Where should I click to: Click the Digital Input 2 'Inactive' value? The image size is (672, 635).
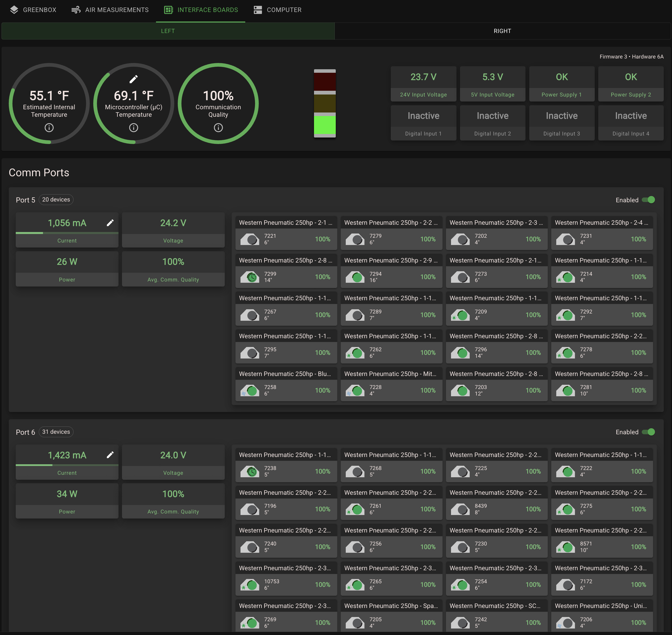492,116
